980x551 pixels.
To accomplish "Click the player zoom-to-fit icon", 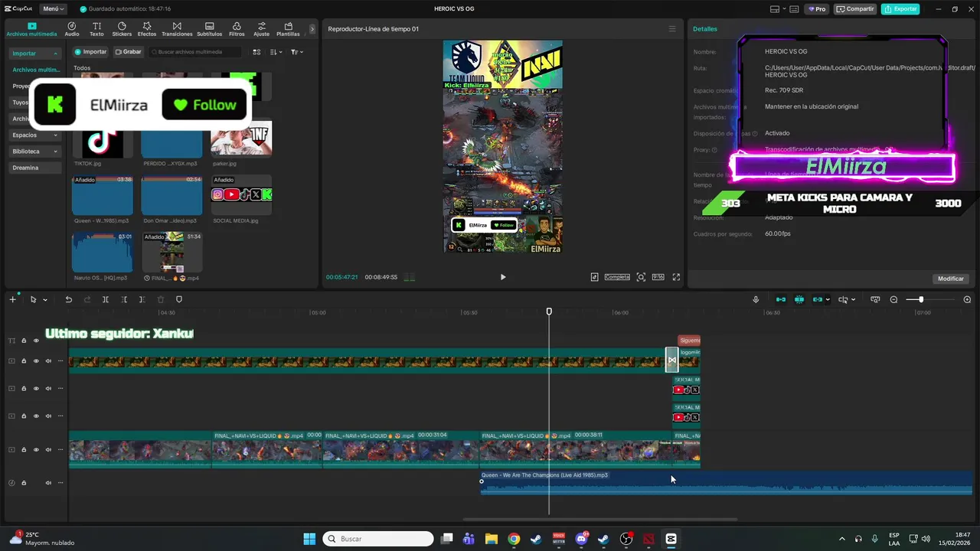I will click(641, 277).
